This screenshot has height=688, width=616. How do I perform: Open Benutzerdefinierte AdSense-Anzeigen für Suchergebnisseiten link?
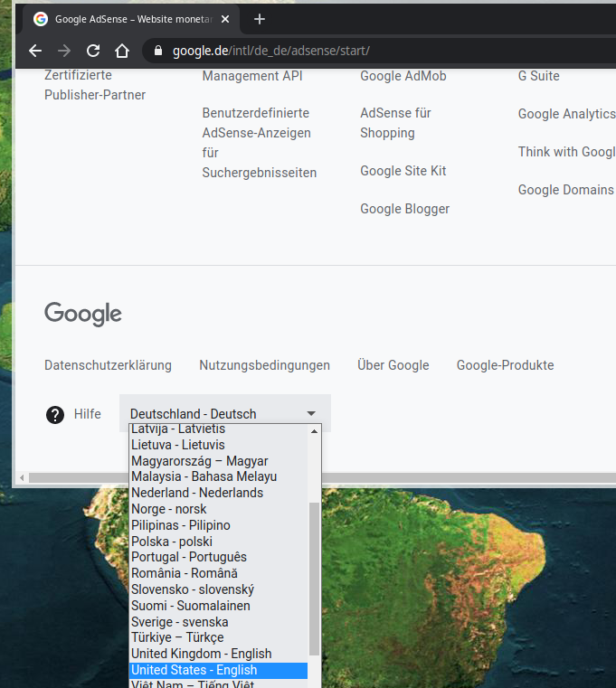[x=259, y=143]
